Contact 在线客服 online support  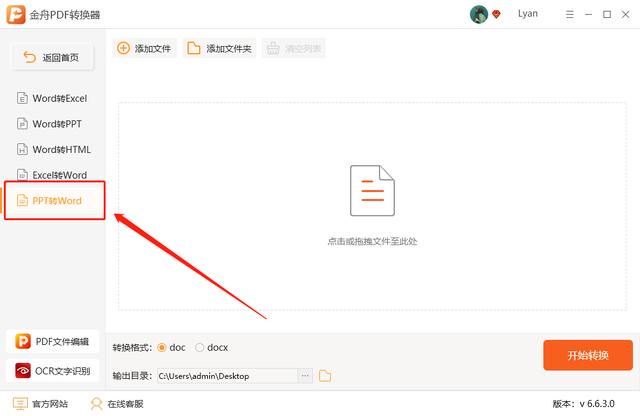pyautogui.click(x=117, y=404)
